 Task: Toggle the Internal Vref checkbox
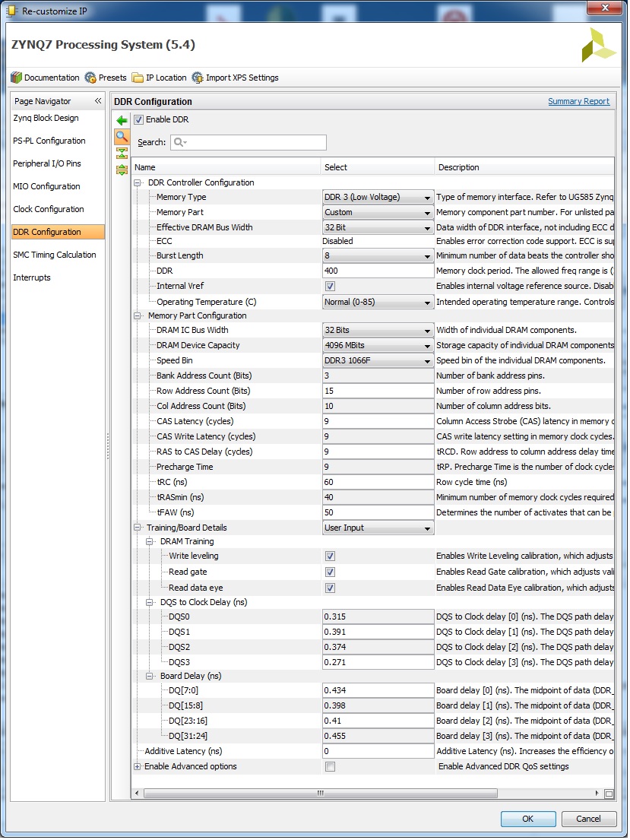[330, 287]
